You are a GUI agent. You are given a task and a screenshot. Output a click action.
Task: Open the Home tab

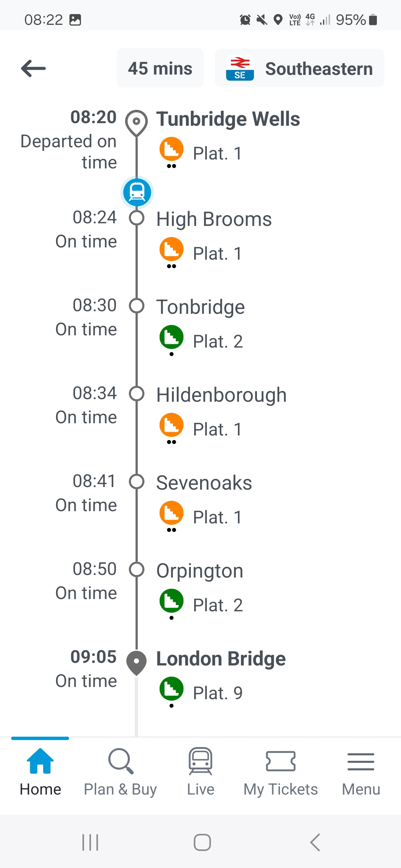coord(40,772)
